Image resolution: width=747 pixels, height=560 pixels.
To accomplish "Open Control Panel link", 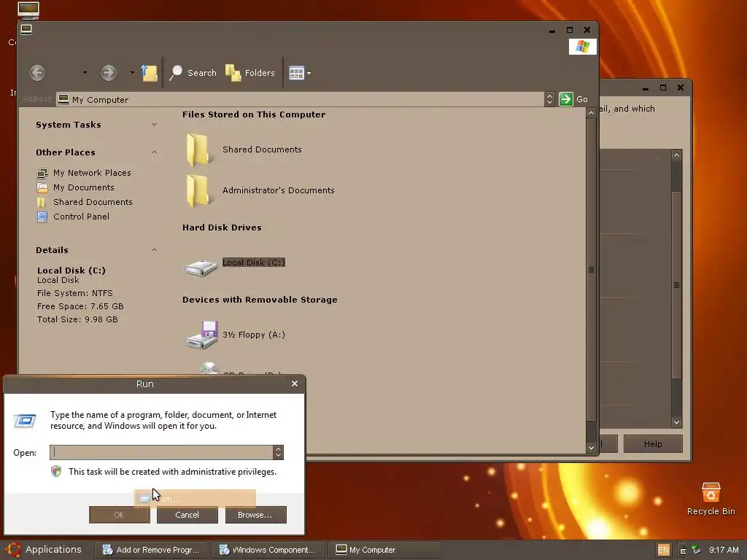I will (x=81, y=216).
